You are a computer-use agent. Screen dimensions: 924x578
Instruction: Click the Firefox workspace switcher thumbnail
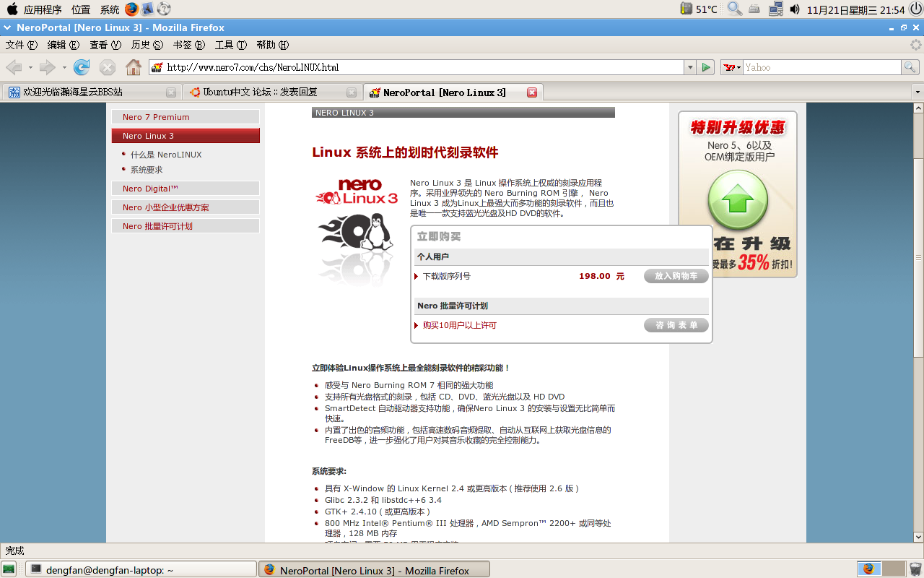[868, 569]
